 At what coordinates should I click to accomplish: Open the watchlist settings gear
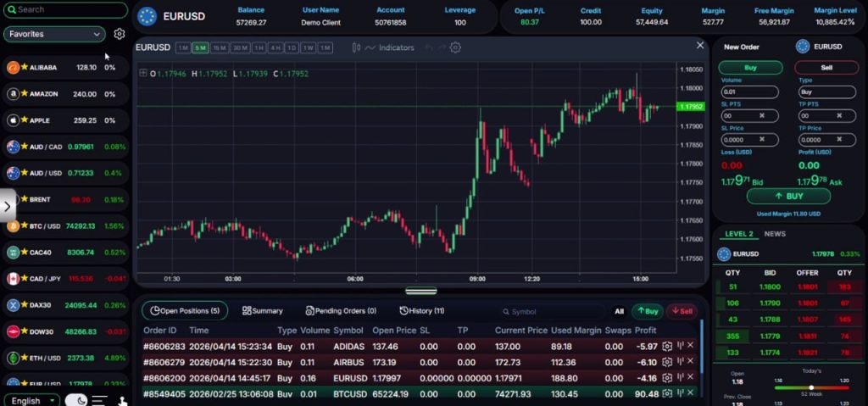click(x=119, y=34)
